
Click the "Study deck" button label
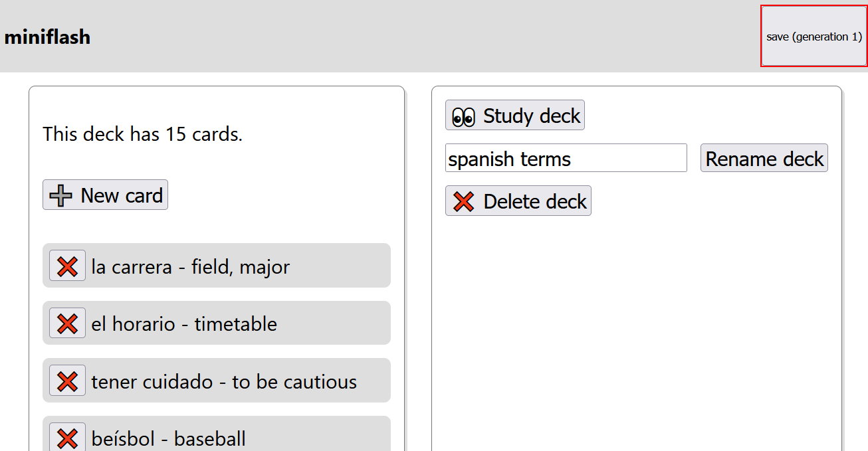point(532,116)
